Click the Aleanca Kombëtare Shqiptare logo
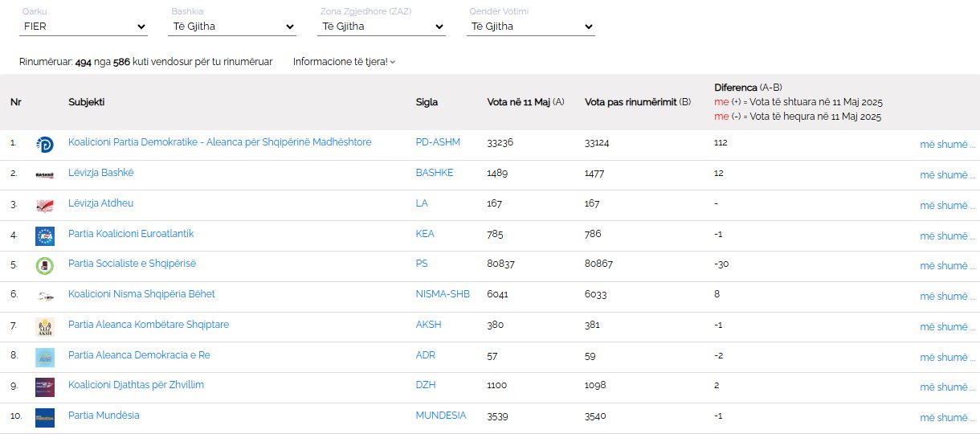 coord(45,327)
